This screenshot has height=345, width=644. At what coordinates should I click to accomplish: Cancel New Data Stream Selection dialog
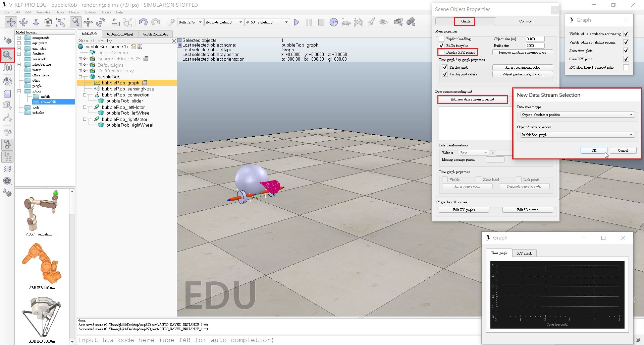[x=623, y=150]
